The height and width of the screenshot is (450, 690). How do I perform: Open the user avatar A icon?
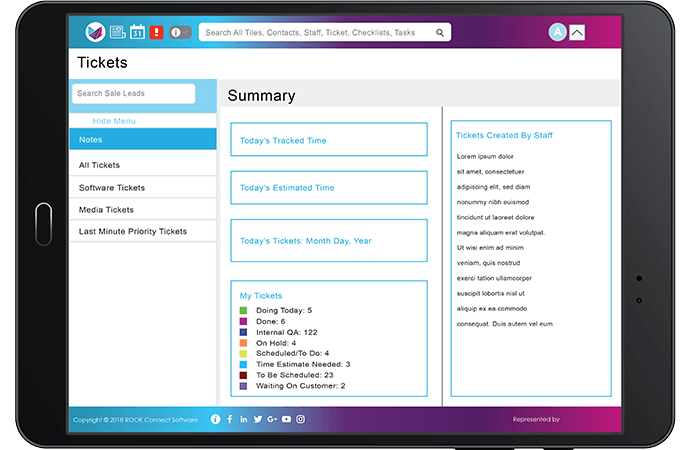[x=558, y=32]
